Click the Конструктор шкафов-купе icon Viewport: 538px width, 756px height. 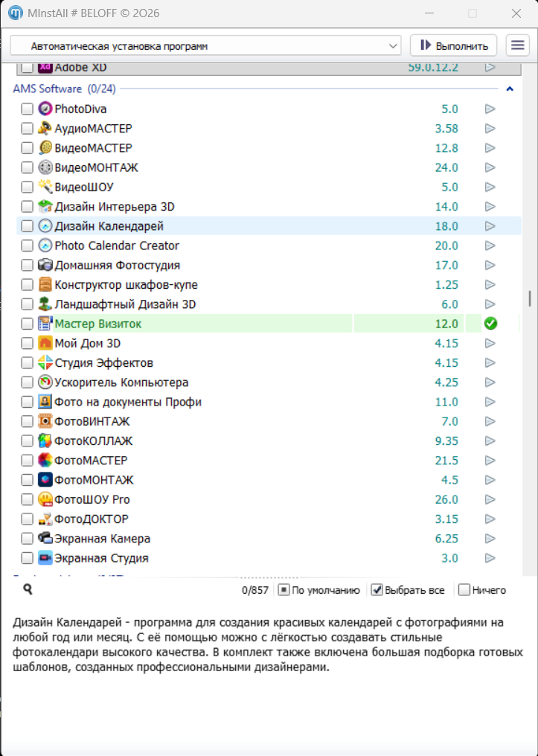tap(45, 285)
